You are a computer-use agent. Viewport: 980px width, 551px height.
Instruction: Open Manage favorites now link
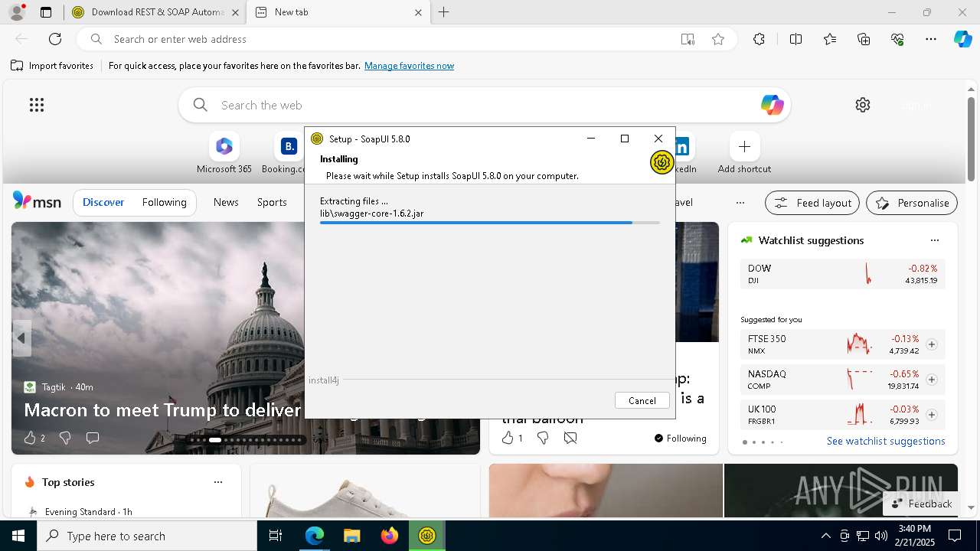(x=409, y=66)
